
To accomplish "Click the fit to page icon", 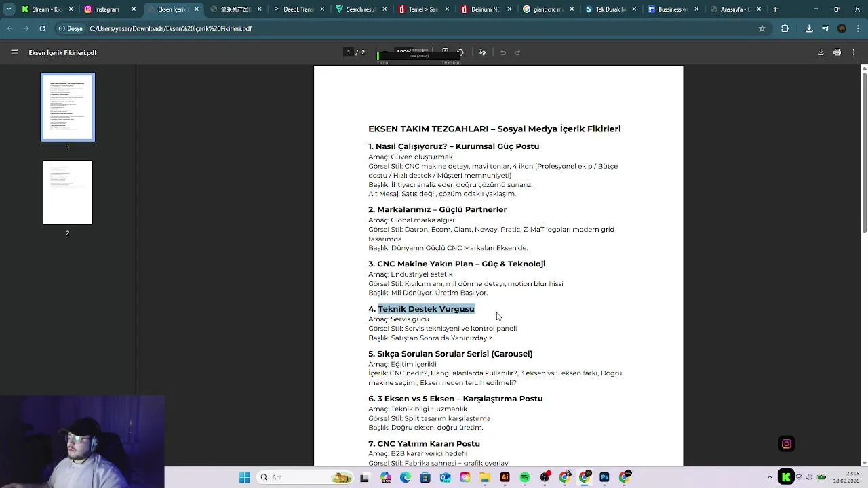I will click(445, 52).
